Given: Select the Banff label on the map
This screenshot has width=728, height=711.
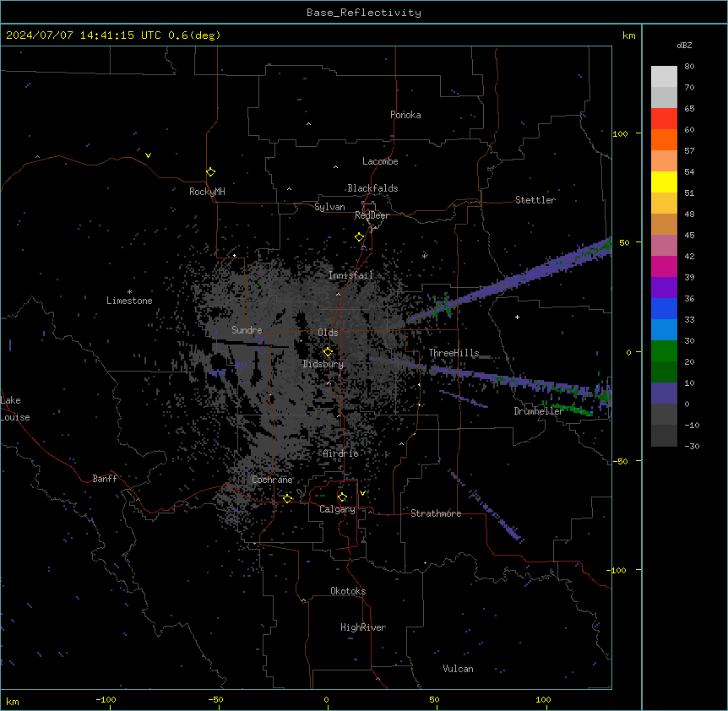Looking at the screenshot, I should (105, 479).
